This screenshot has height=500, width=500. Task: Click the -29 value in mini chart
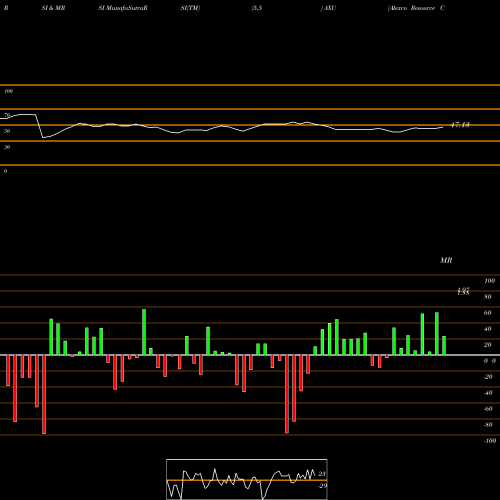tap(322, 486)
